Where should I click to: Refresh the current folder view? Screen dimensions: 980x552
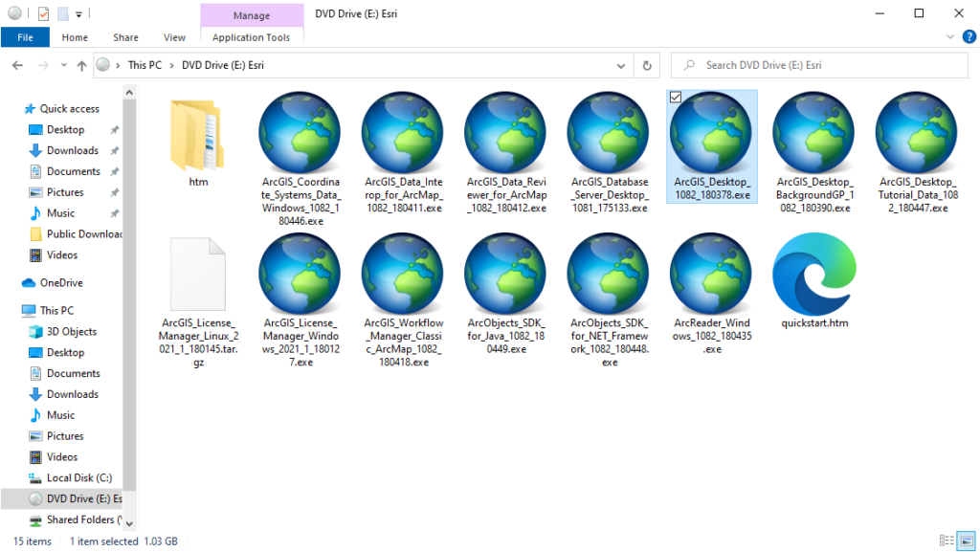tap(647, 65)
